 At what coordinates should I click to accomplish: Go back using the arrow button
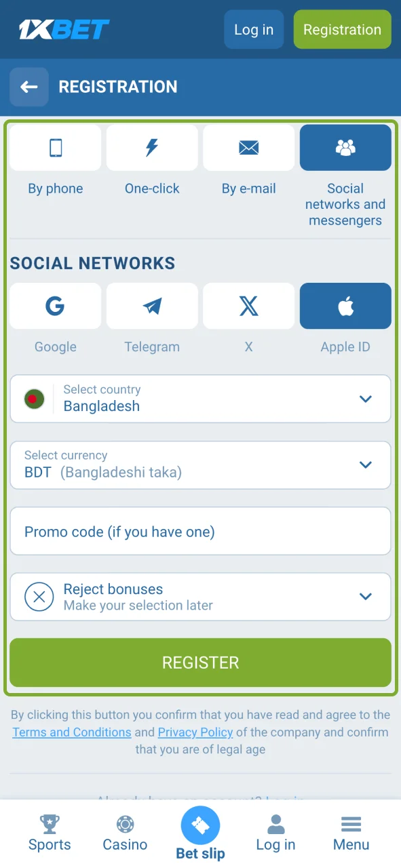point(28,87)
